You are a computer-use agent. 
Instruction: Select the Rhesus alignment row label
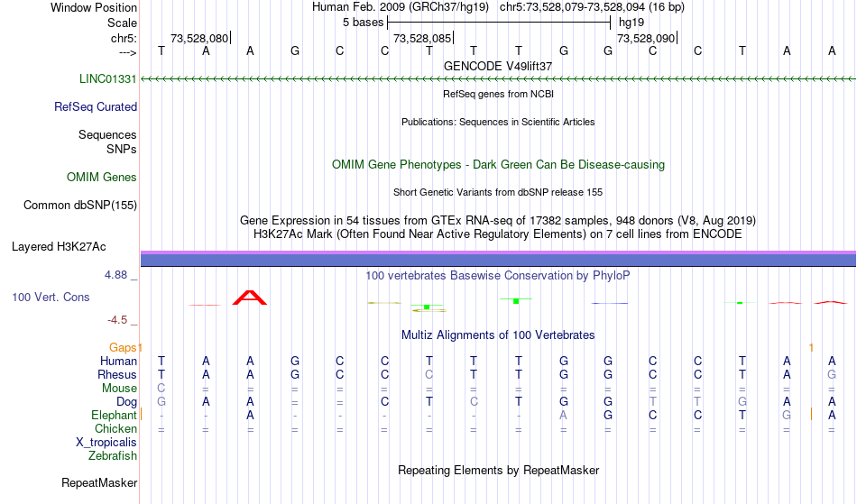(117, 374)
